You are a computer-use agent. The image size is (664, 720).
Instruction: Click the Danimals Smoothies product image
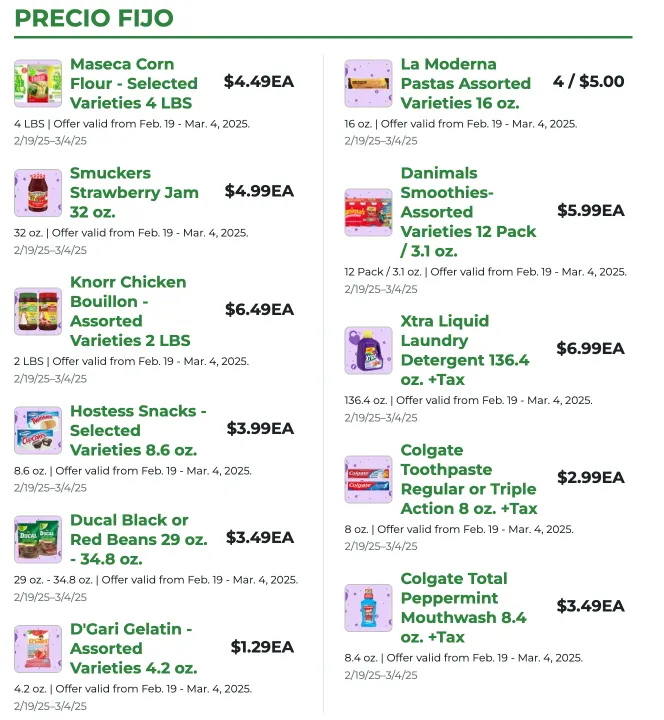click(368, 212)
